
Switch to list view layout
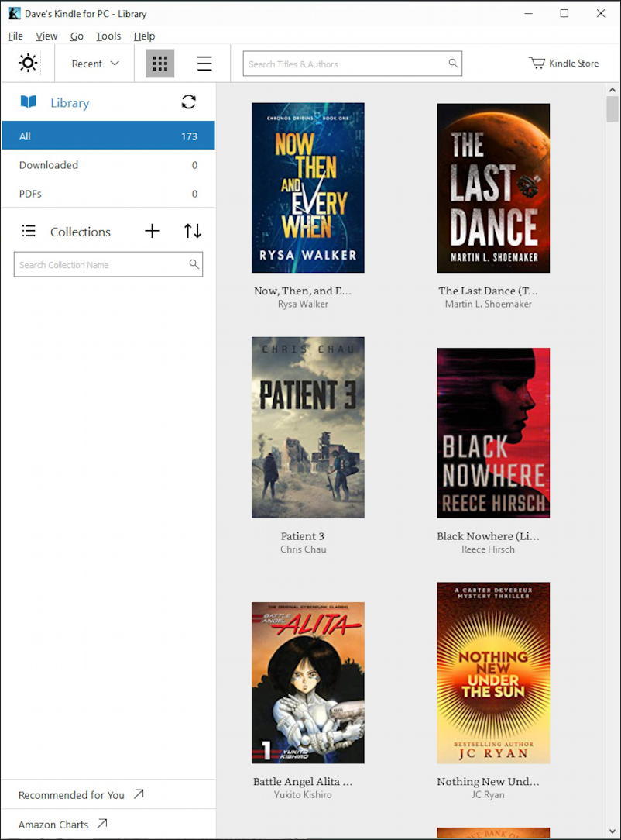point(204,64)
